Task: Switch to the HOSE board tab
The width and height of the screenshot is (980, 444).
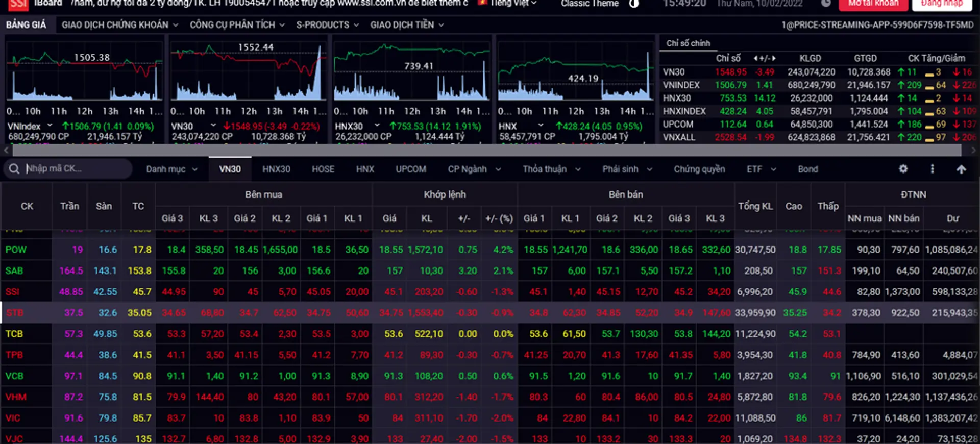Action: point(323,169)
